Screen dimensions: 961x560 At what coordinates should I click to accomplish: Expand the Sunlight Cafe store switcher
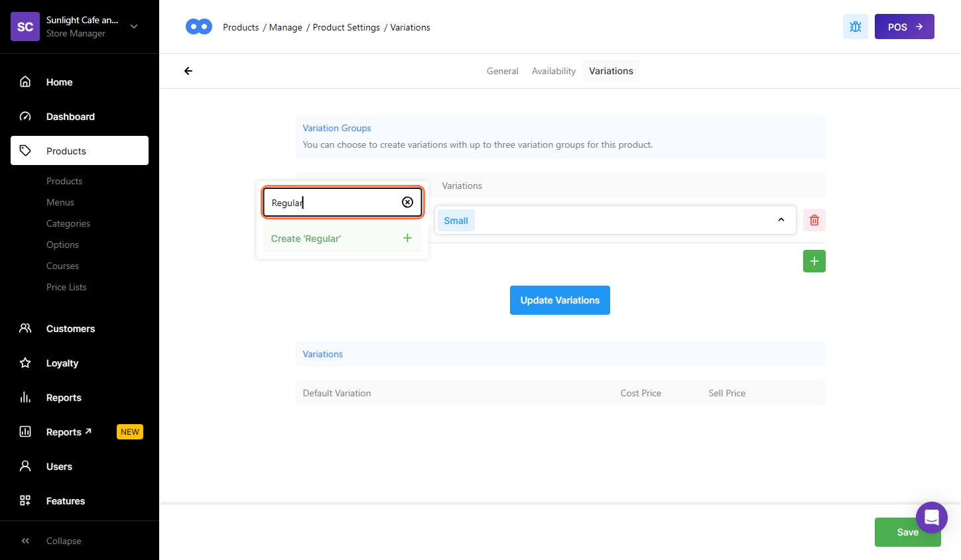[x=134, y=27]
